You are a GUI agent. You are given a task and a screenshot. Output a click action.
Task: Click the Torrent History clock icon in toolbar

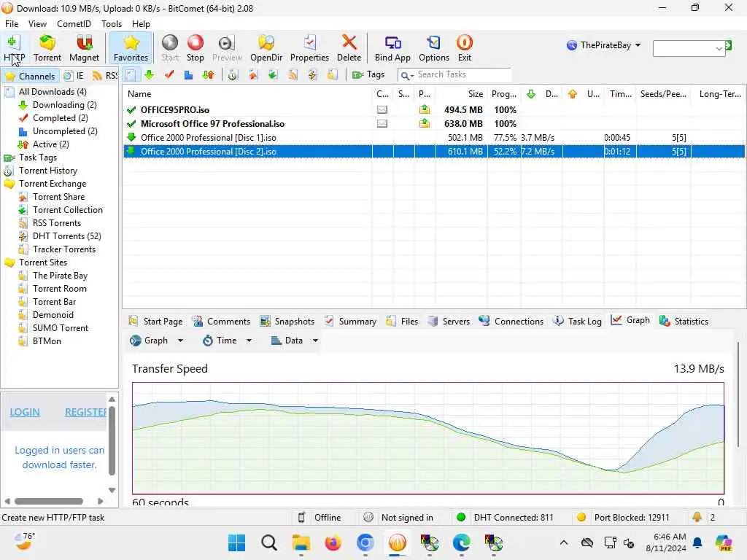pyautogui.click(x=233, y=75)
